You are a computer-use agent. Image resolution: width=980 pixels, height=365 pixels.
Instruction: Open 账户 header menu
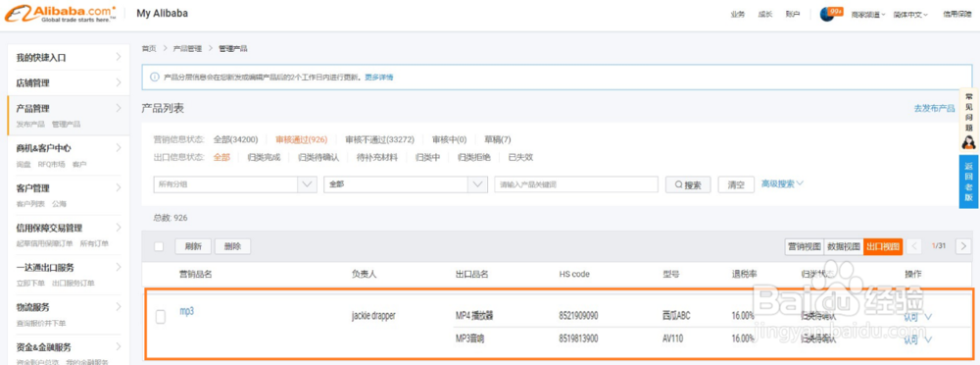[793, 15]
